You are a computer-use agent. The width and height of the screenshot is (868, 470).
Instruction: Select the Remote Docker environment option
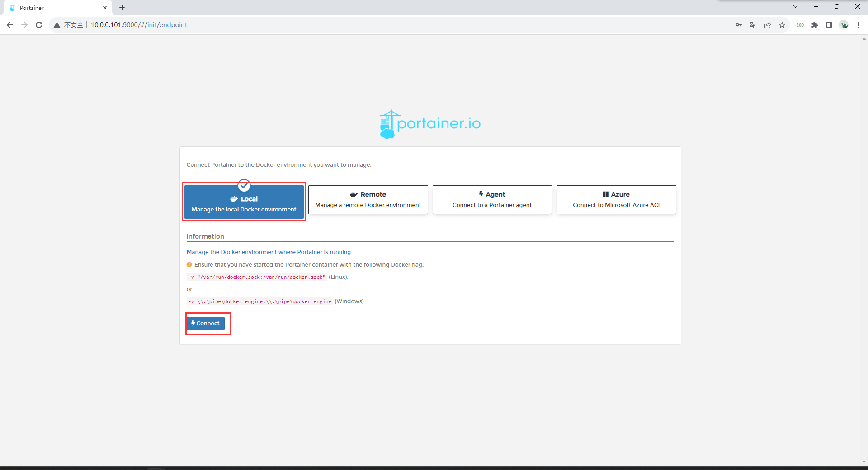[x=368, y=200]
